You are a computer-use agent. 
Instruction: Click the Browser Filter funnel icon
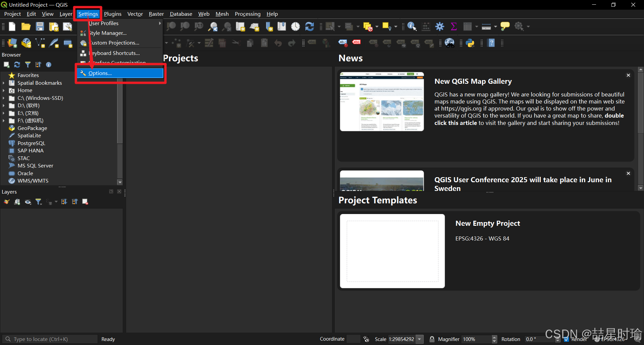click(x=28, y=65)
